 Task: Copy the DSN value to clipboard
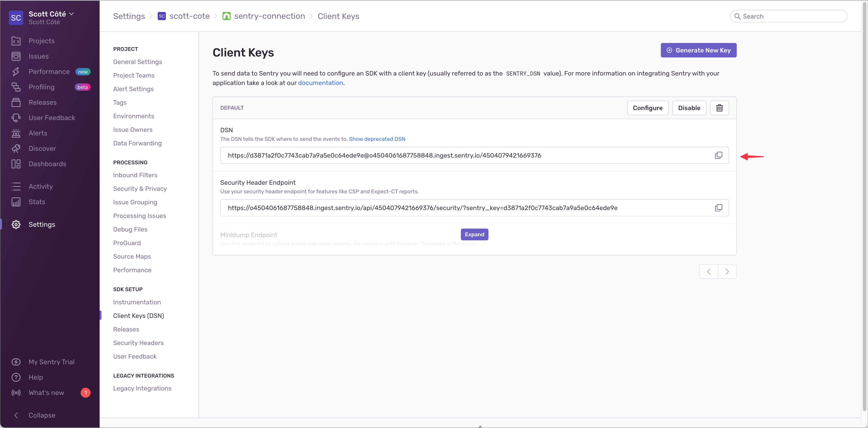point(718,155)
